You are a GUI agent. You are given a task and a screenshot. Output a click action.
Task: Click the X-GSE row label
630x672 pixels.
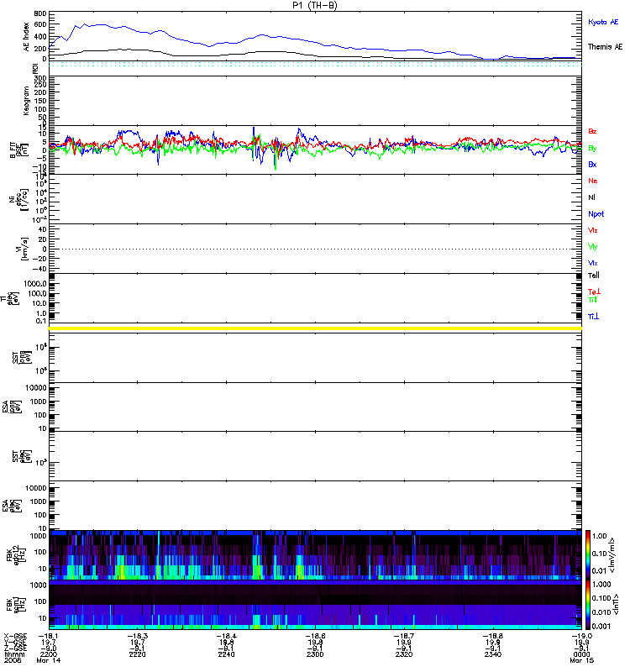[x=15, y=637]
